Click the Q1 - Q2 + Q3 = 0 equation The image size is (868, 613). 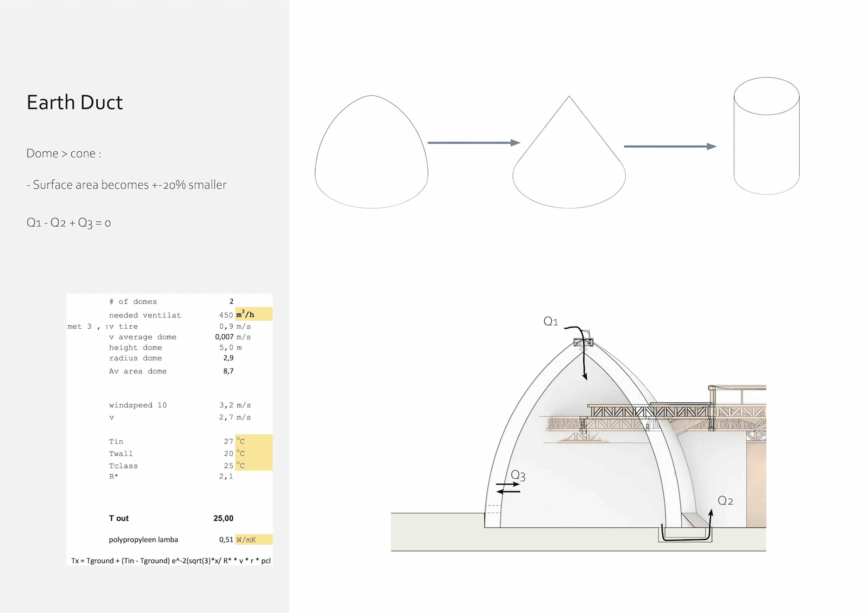tap(69, 223)
